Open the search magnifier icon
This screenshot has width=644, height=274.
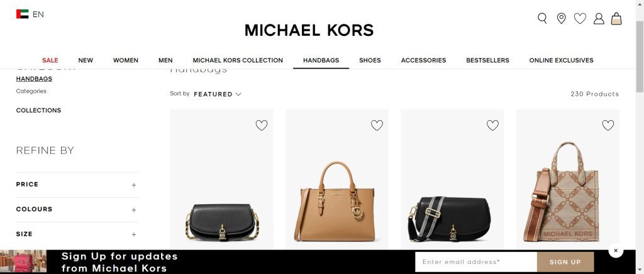click(x=542, y=18)
